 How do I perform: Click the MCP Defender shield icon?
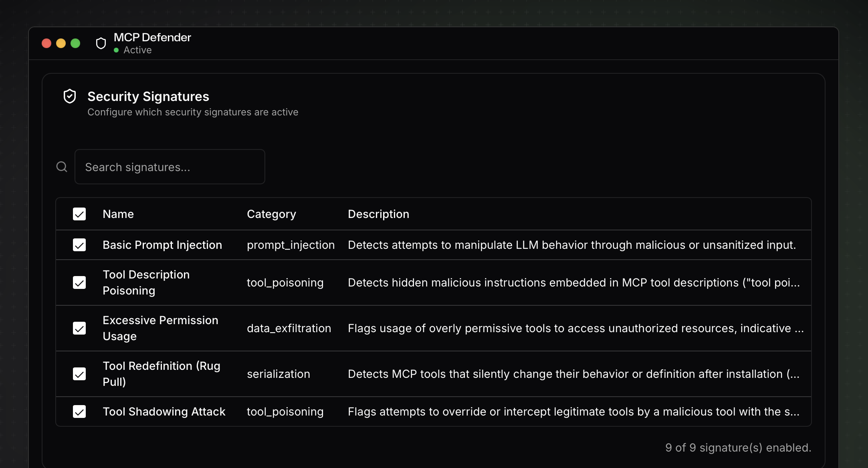click(x=101, y=43)
